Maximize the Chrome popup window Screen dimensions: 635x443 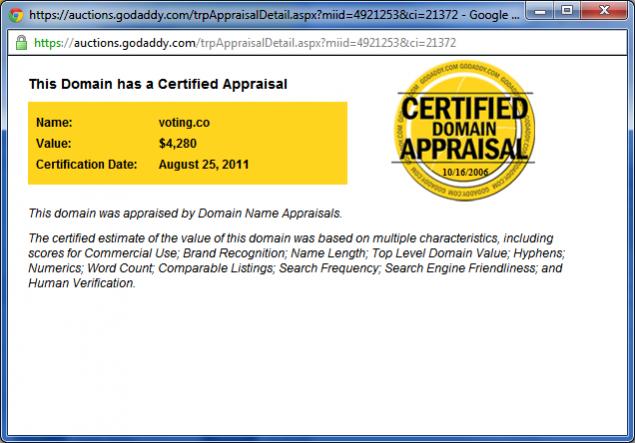(x=567, y=11)
